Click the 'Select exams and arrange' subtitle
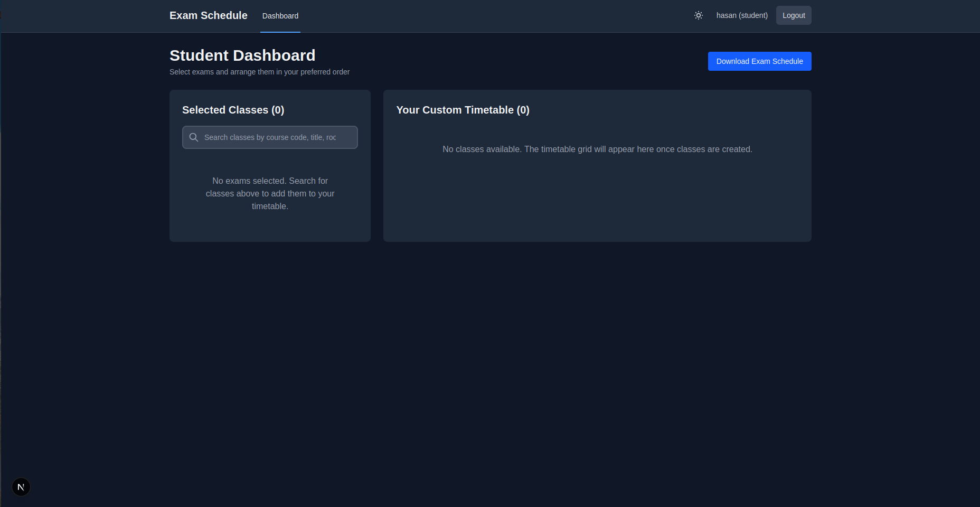Image resolution: width=980 pixels, height=507 pixels. click(259, 72)
